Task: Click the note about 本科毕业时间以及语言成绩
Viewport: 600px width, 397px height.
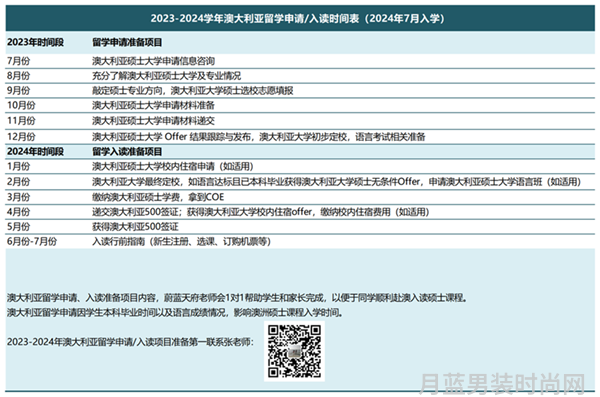Action: 175,312
